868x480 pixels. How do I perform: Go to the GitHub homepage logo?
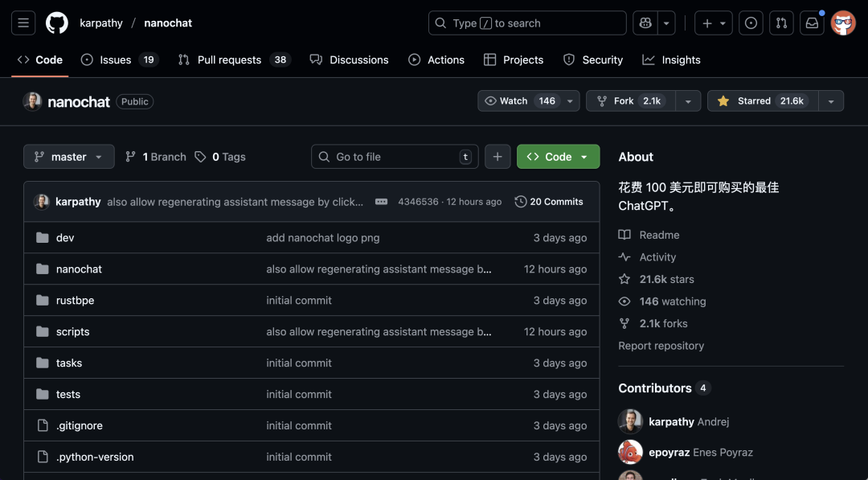click(57, 23)
